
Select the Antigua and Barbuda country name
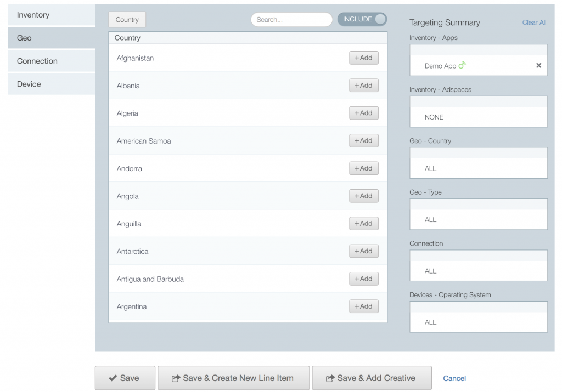pyautogui.click(x=150, y=279)
